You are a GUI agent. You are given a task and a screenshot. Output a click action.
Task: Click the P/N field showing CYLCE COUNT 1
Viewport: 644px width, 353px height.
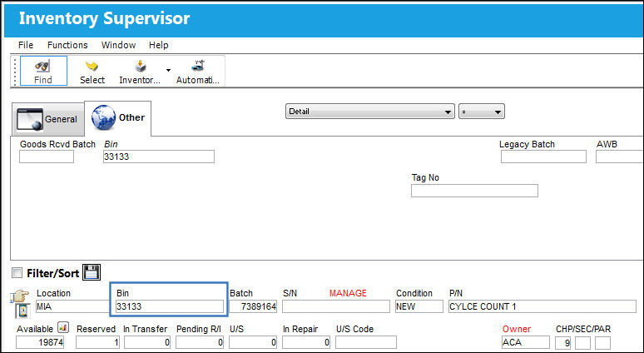pyautogui.click(x=542, y=306)
